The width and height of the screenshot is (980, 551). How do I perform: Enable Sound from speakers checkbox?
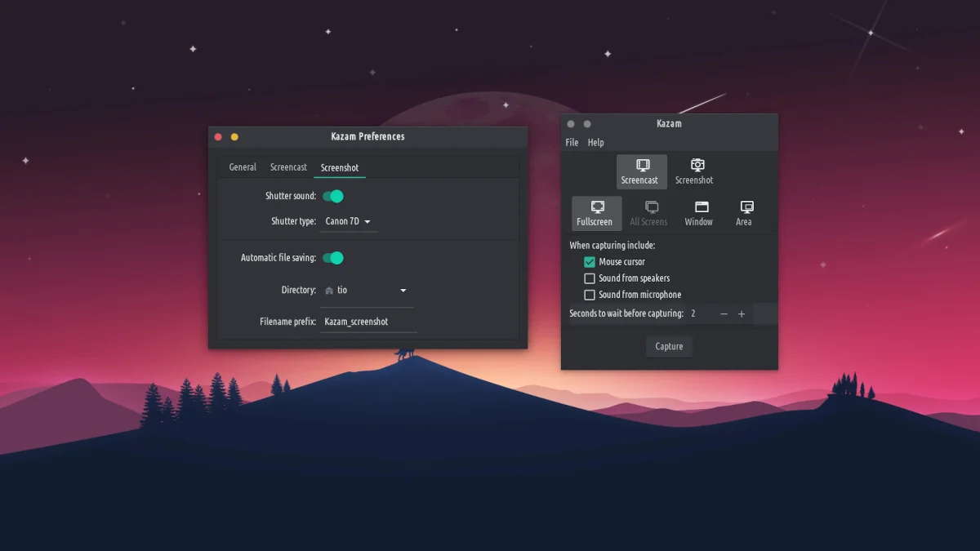click(590, 278)
